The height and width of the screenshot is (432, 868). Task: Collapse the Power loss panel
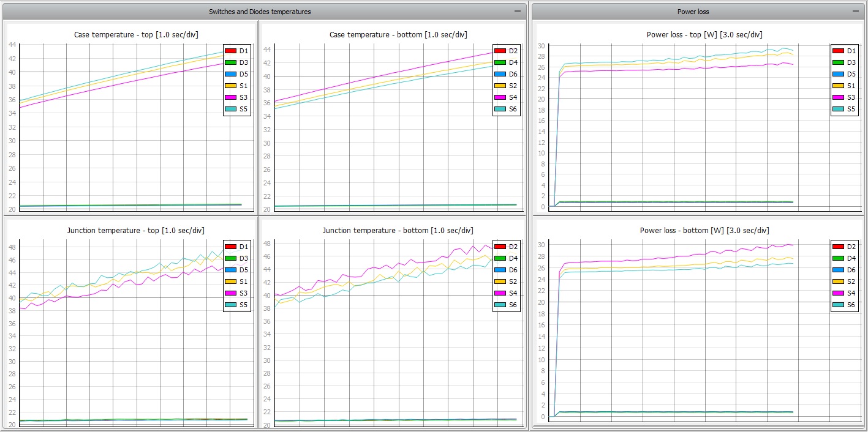pos(856,11)
